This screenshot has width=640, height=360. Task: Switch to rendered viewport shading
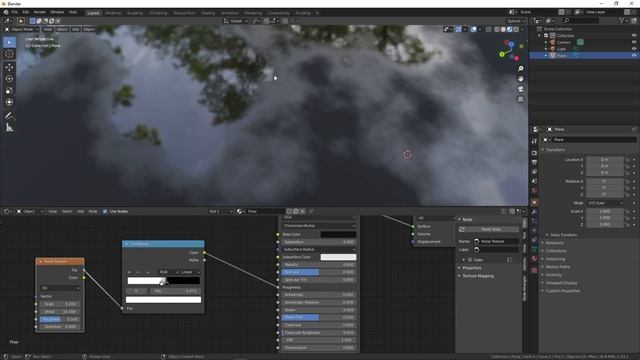[516, 29]
